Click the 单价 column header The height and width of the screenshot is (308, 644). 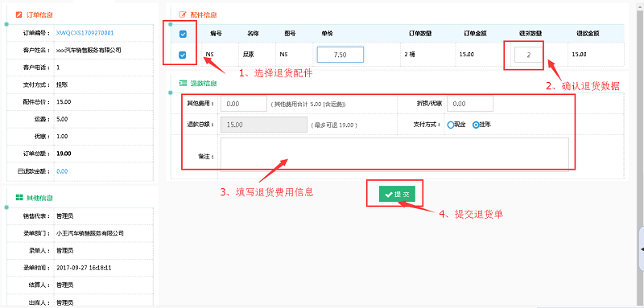(x=327, y=34)
